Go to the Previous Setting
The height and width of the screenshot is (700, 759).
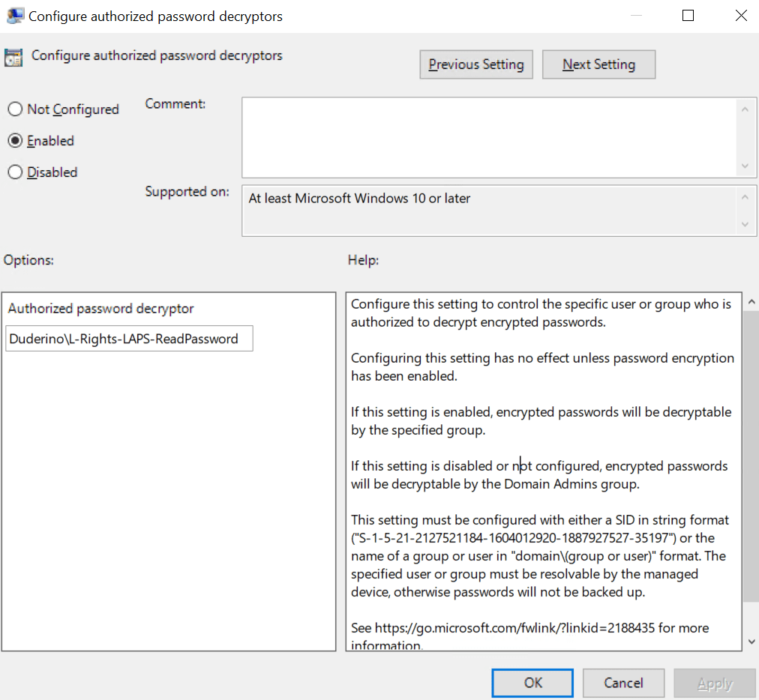476,64
